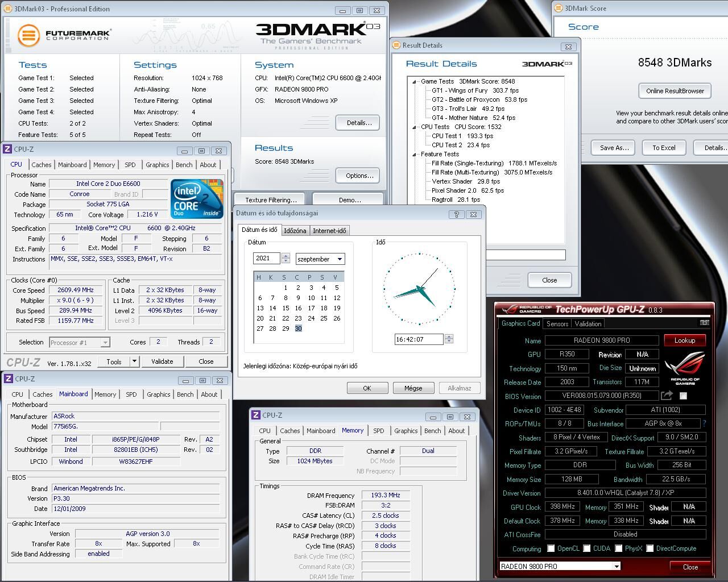The width and height of the screenshot is (728, 582).
Task: Click the Texture Filtering... button
Action: click(271, 199)
